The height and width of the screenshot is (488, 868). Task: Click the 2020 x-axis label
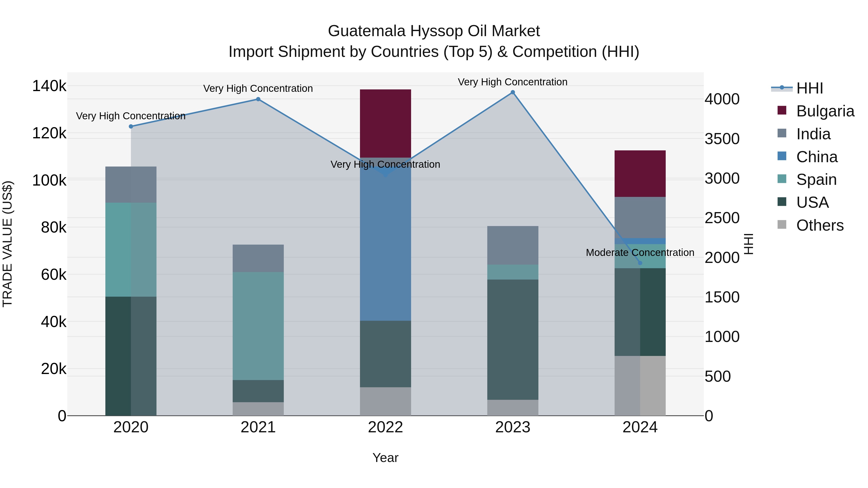131,427
